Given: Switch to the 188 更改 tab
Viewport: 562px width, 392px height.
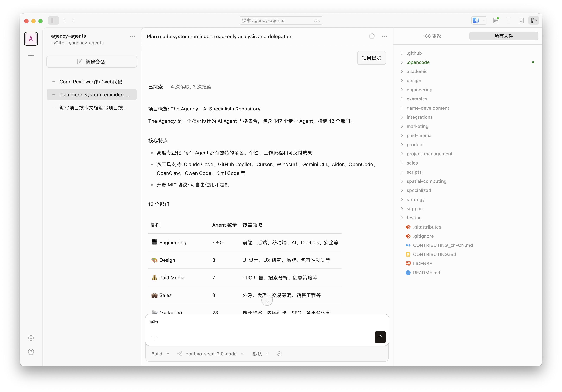Looking at the screenshot, I should tap(432, 36).
